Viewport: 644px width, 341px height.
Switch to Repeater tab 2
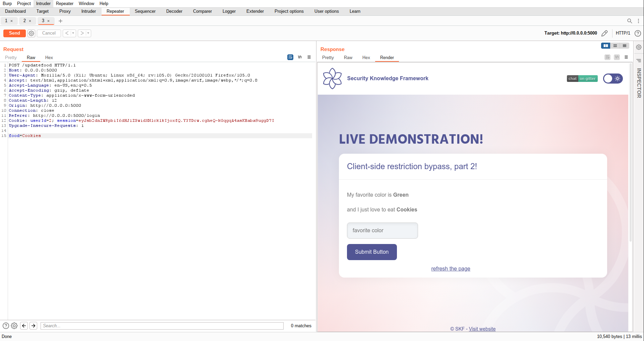coord(24,21)
